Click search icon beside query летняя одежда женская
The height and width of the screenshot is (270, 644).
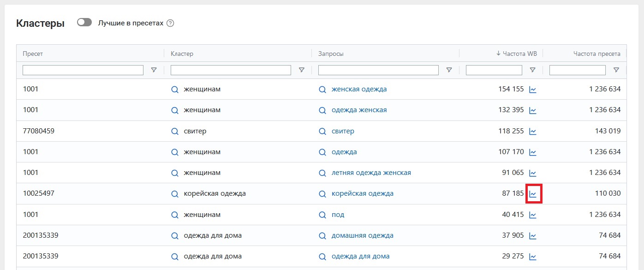[322, 173]
